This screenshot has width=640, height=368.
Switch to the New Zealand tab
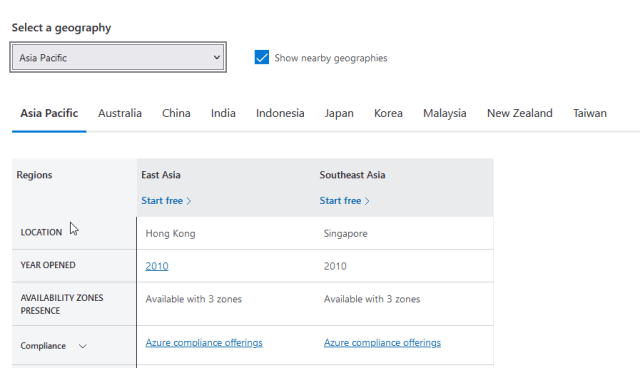coord(520,113)
